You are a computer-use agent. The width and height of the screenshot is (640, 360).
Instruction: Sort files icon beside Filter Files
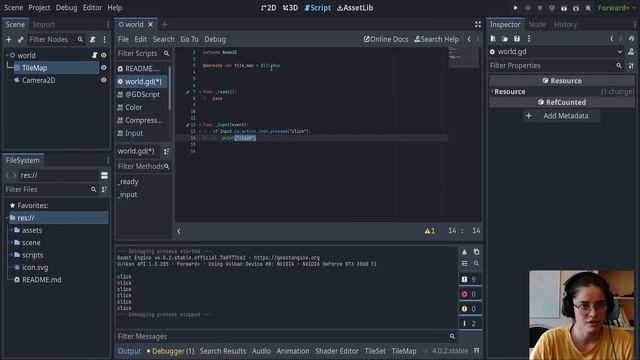pyautogui.click(x=104, y=189)
